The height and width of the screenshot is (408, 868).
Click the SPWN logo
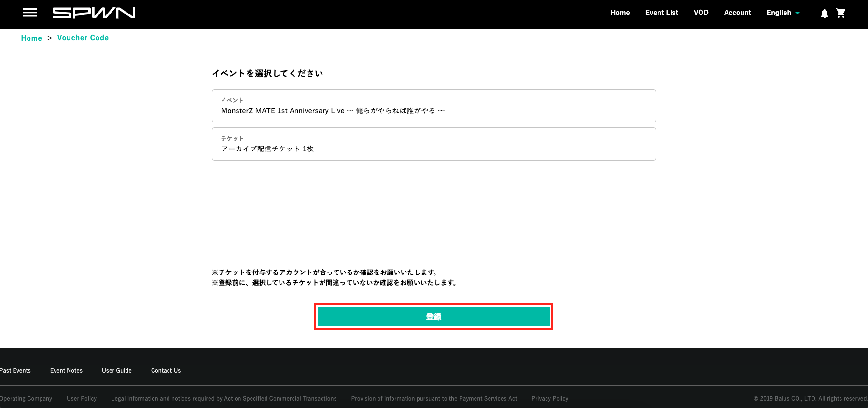94,13
